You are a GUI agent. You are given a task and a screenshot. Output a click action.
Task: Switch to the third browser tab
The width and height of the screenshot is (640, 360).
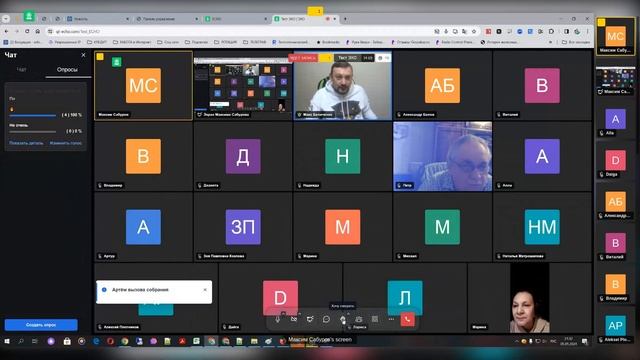[236, 19]
